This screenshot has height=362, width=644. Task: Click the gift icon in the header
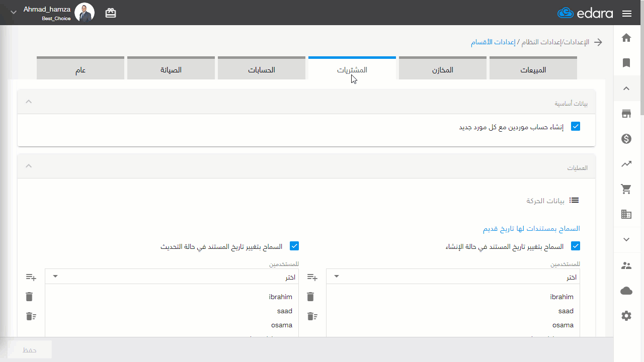point(111,14)
